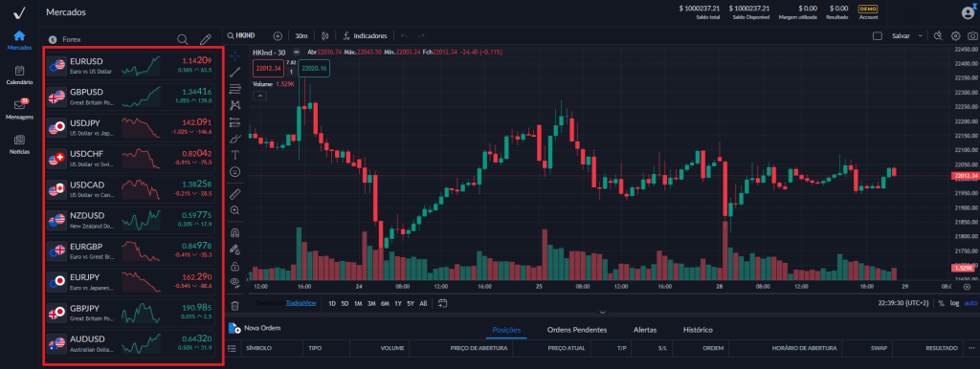Select the GBPJPY row
The width and height of the screenshot is (980, 369).
(x=130, y=313)
